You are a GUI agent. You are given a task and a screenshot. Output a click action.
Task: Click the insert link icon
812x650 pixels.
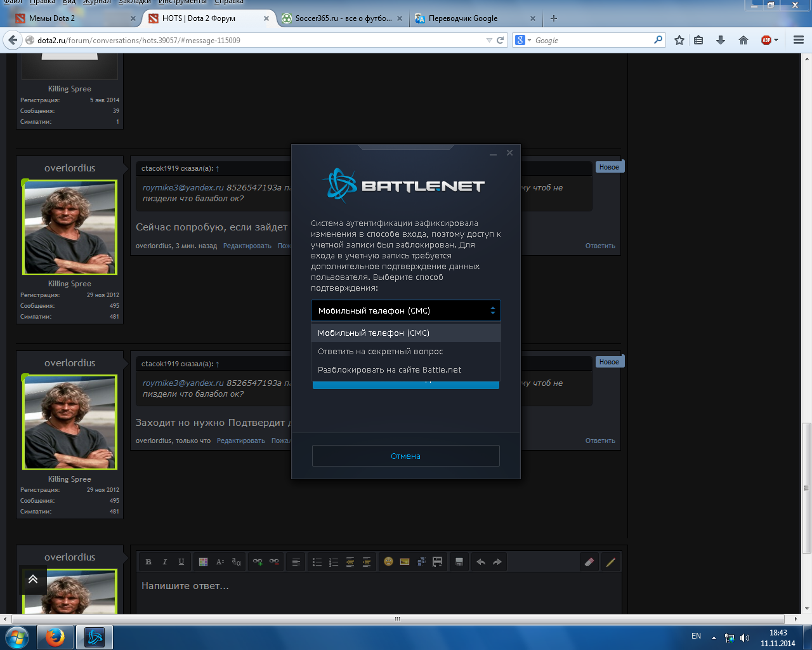(x=258, y=562)
